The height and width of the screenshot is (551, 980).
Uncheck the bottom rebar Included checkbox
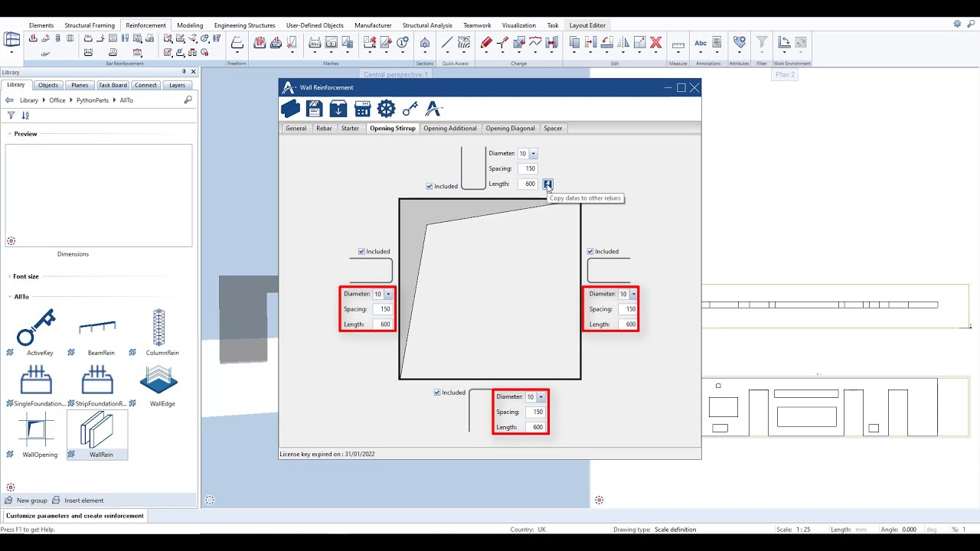(x=437, y=393)
